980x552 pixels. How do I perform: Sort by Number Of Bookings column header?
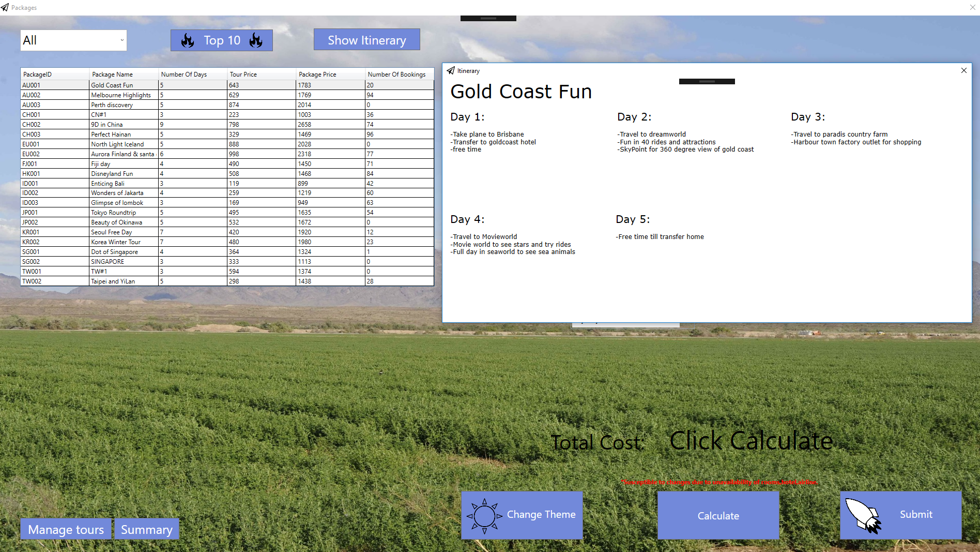(396, 74)
